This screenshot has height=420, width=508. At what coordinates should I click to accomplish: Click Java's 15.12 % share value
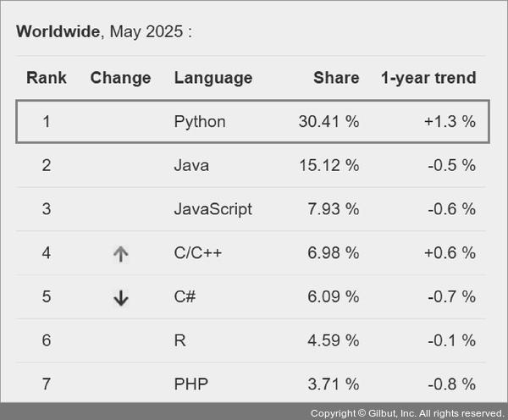pyautogui.click(x=329, y=165)
